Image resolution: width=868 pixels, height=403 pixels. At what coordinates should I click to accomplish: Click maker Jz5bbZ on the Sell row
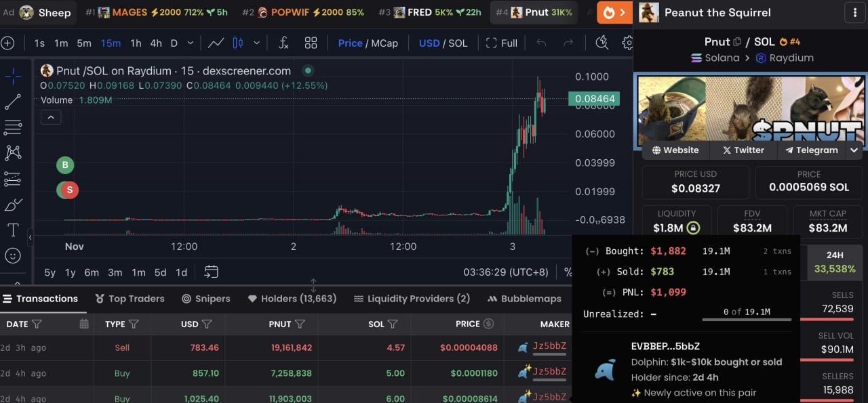click(549, 346)
